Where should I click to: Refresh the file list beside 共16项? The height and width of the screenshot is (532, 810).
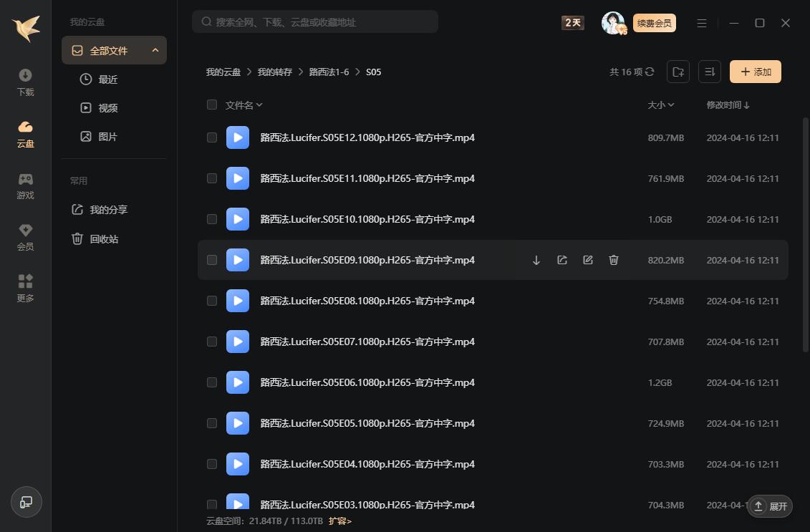click(650, 72)
